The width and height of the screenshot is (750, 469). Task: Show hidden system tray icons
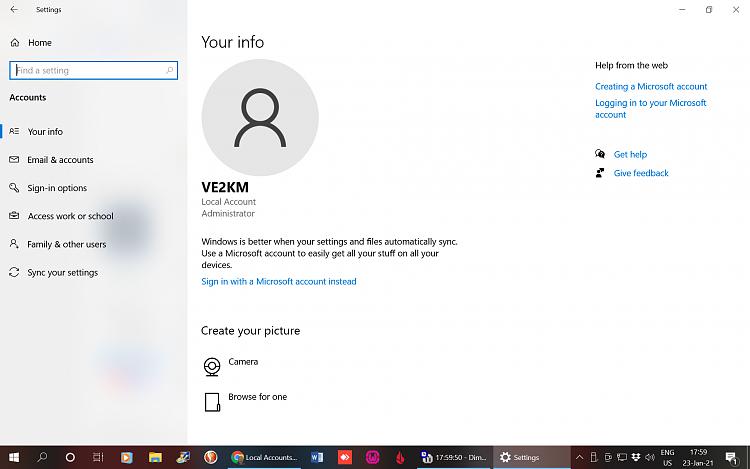[x=579, y=458]
